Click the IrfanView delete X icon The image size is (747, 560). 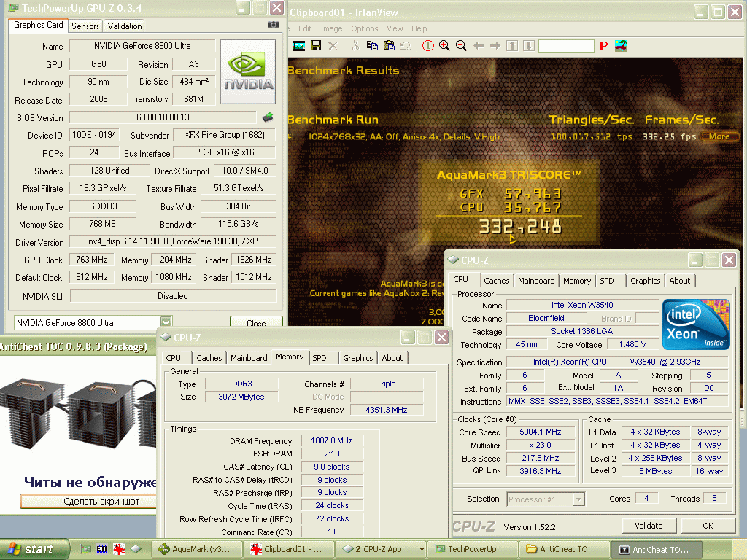point(333,46)
